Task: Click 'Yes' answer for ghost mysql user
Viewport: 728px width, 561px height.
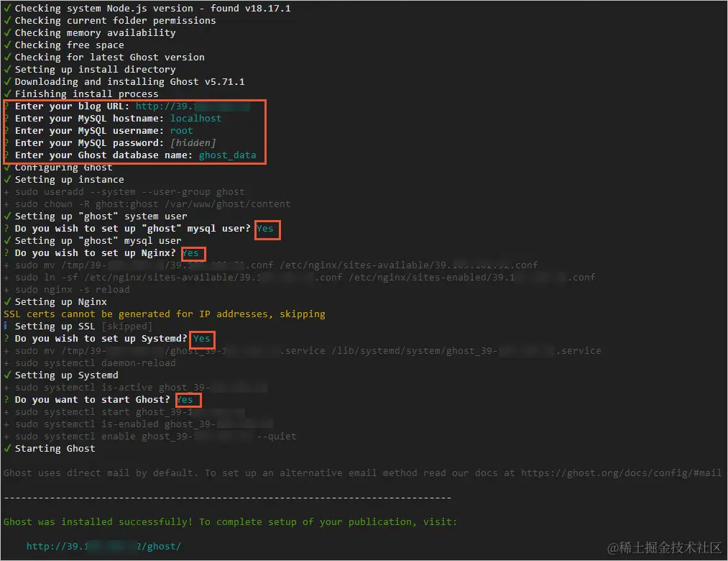Action: point(264,229)
